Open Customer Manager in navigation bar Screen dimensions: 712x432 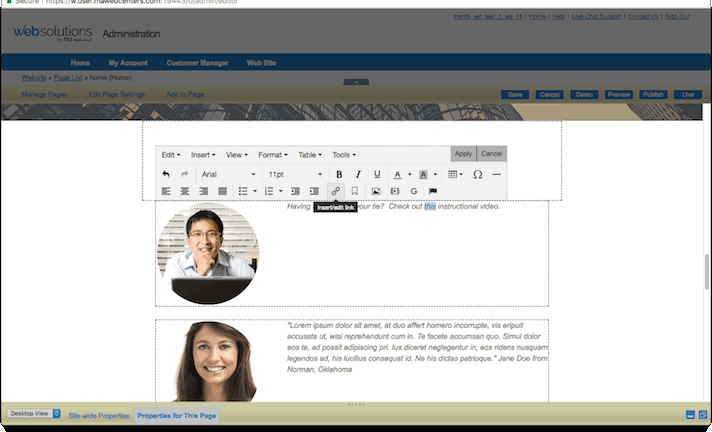(x=197, y=63)
